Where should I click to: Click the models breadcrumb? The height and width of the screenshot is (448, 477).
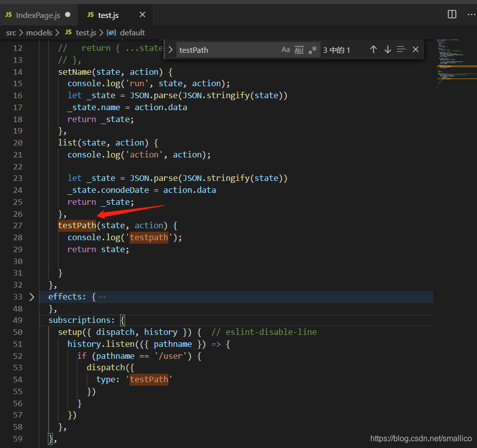click(x=39, y=32)
